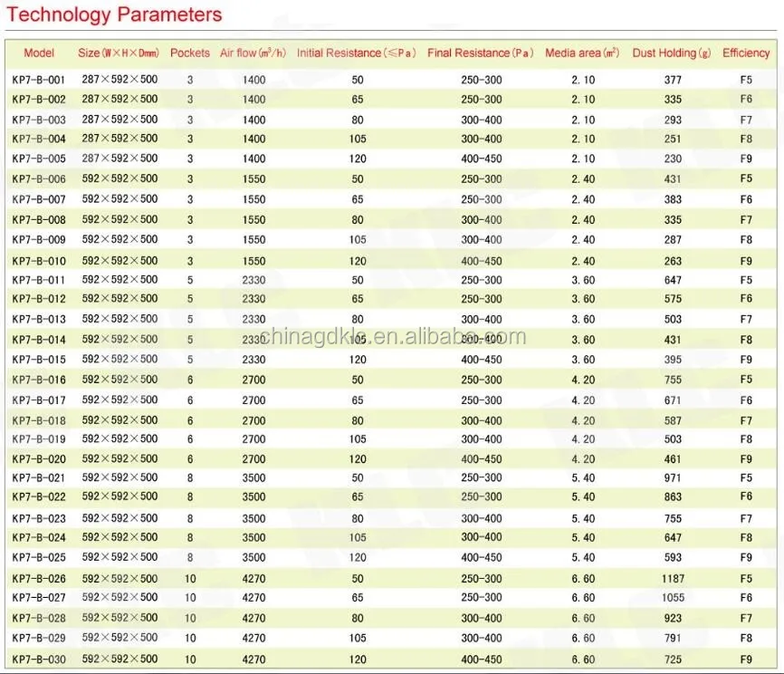Click model cell KP7-B-001
784x674 pixels.
coord(39,80)
